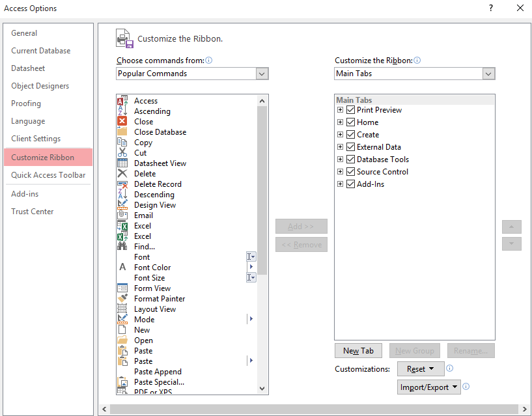Image resolution: width=532 pixels, height=416 pixels.
Task: Open the Popular Commands dropdown
Action: pos(262,74)
